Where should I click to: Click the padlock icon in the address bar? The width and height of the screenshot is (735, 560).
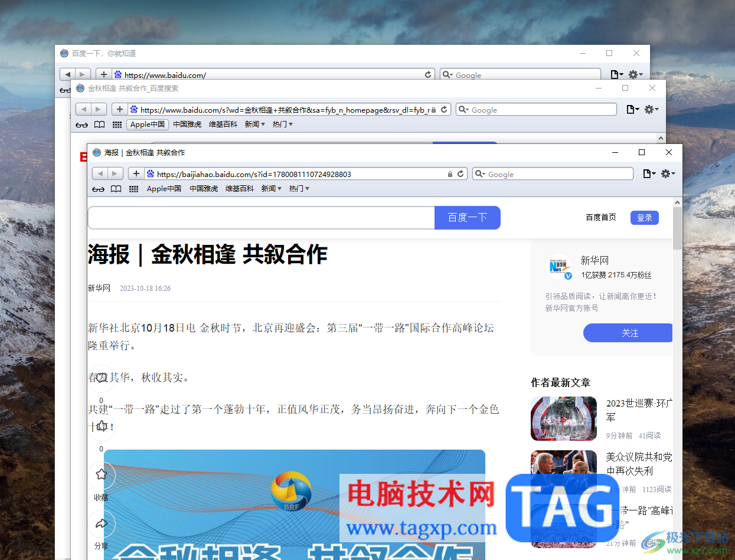click(x=450, y=173)
